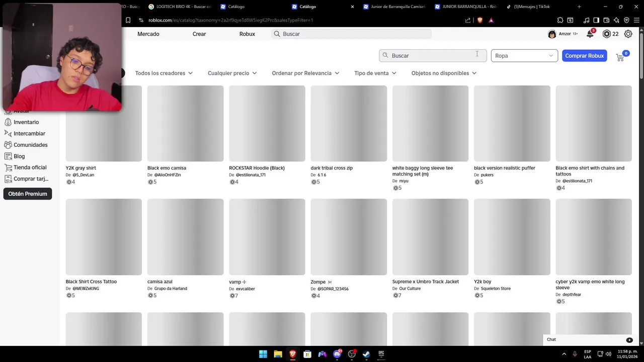Open Windows Start menu
Viewport: 644px width, 362px height.
coord(263,354)
